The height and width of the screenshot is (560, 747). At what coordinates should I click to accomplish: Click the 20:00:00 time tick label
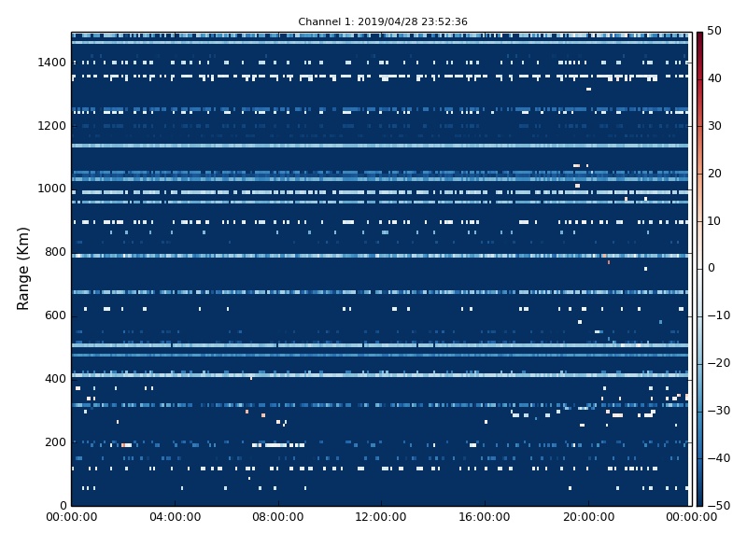588,517
